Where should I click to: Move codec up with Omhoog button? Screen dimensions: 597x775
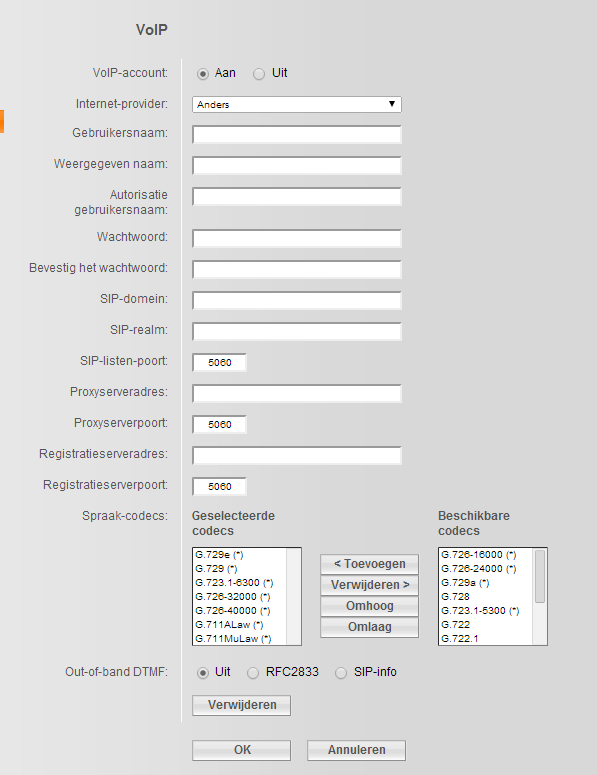click(369, 606)
